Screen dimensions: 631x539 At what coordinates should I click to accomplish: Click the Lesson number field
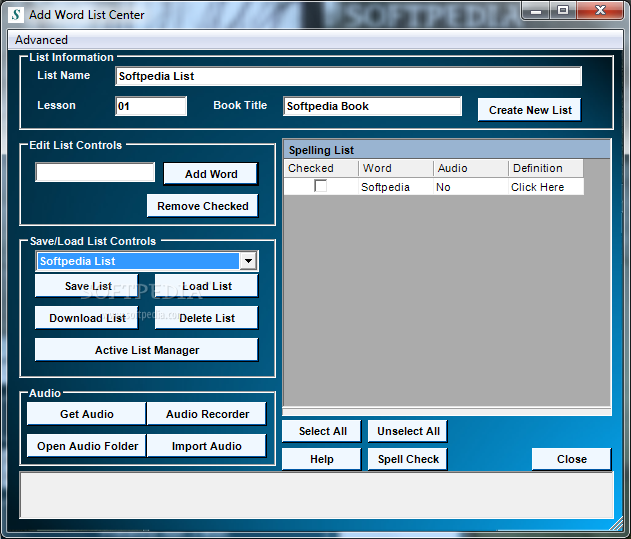[151, 106]
